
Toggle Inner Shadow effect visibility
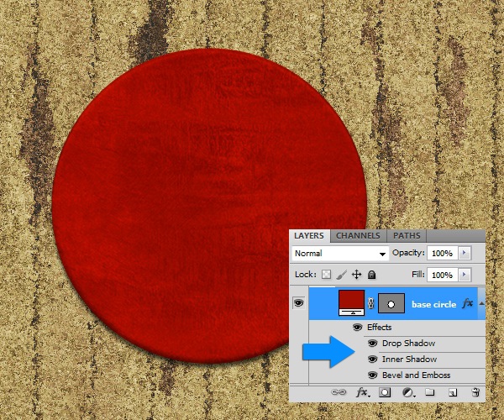click(372, 360)
